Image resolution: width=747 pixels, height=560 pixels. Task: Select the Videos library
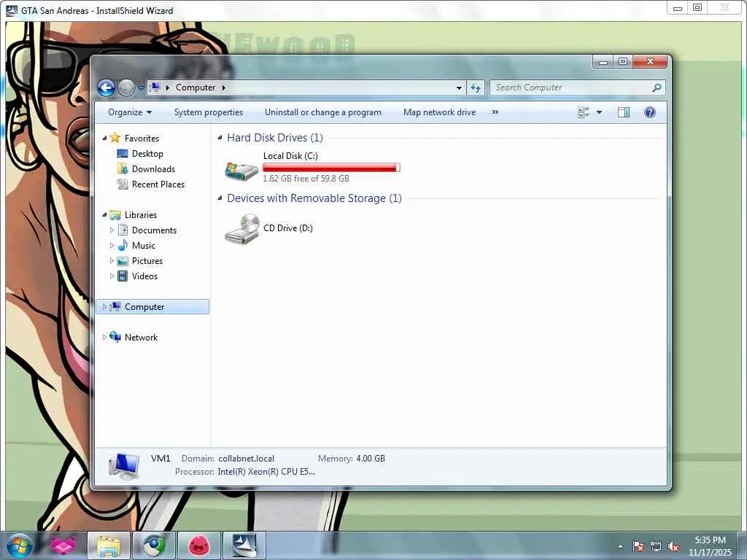pos(144,276)
